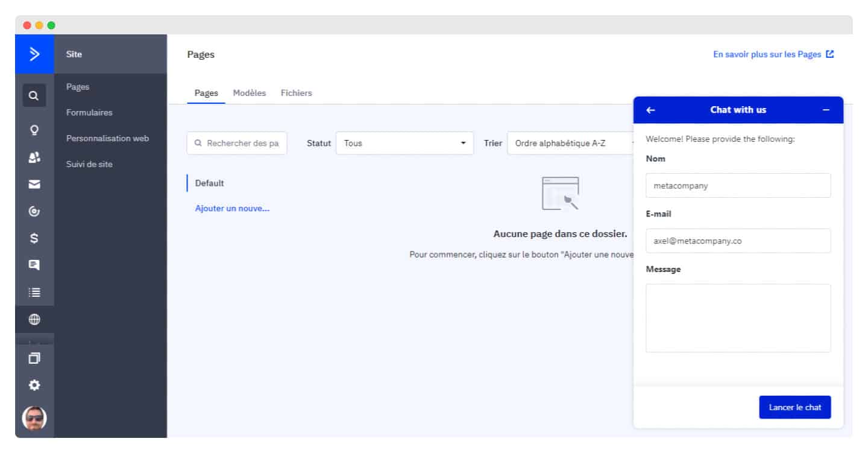Click the 'Welcome! Please provide the following:' text
The width and height of the screenshot is (868, 453).
720,139
